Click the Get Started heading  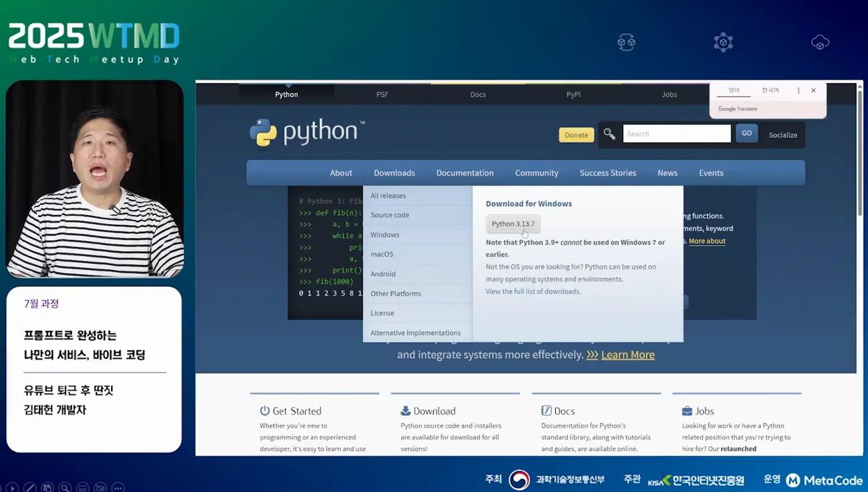pos(297,411)
